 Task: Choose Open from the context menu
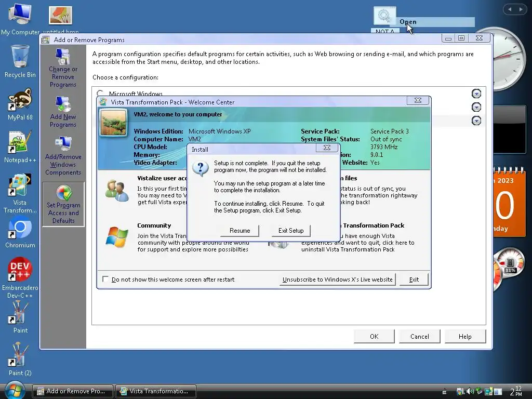[x=432, y=22]
